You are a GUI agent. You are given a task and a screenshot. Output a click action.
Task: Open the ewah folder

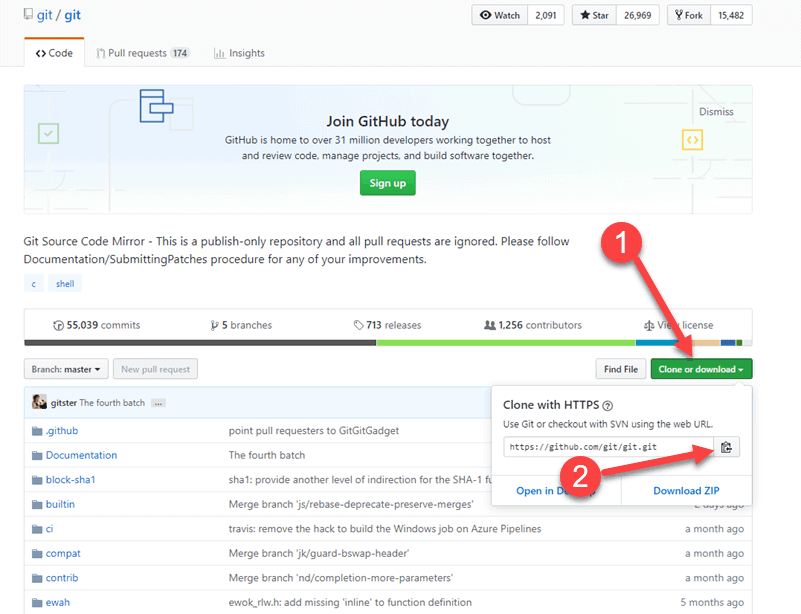coord(58,603)
